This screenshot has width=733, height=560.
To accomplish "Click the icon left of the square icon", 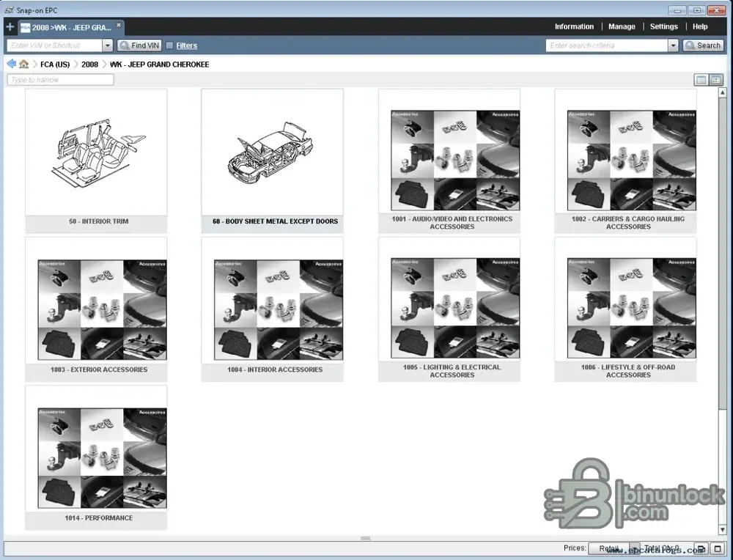I will click(x=701, y=548).
